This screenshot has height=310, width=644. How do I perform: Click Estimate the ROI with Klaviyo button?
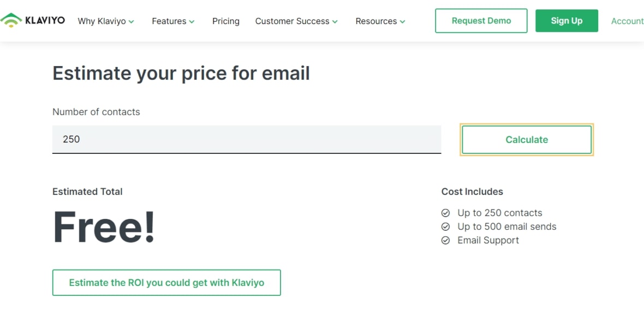tap(166, 283)
